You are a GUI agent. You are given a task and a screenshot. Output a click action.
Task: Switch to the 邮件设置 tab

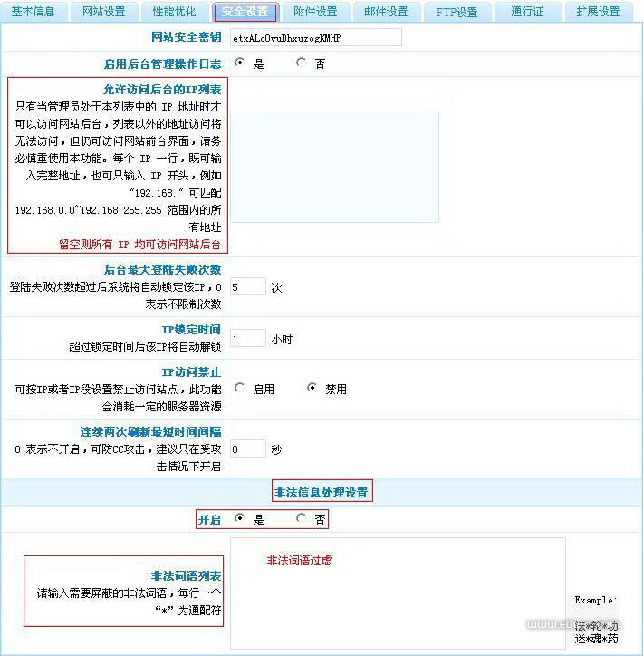click(386, 12)
